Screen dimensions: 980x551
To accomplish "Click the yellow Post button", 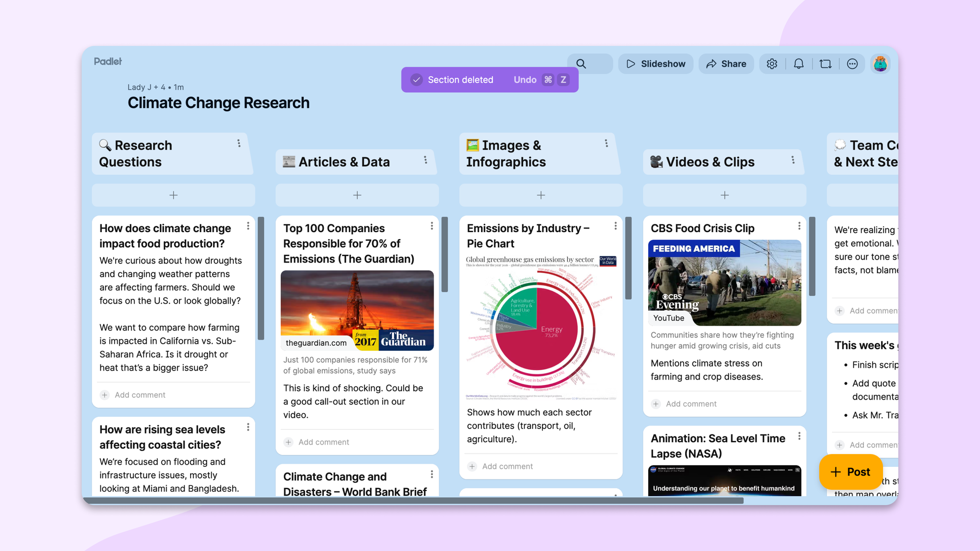I will 851,472.
